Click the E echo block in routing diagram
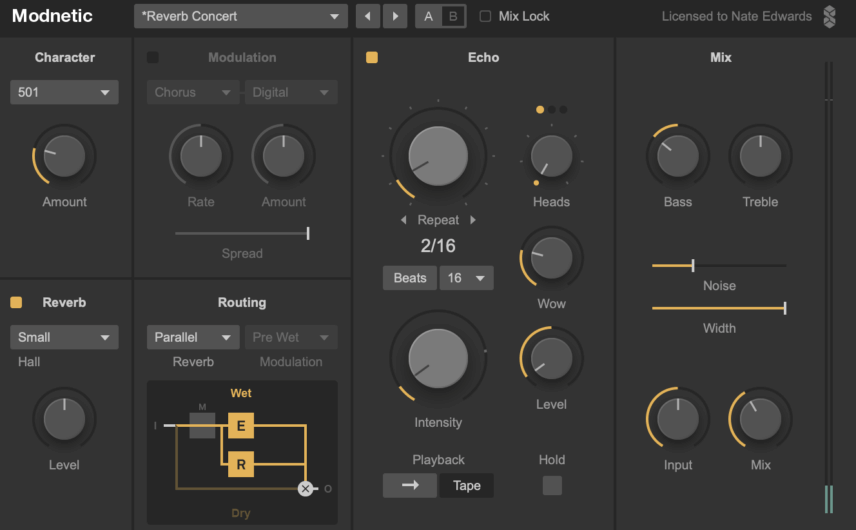This screenshot has height=530, width=856. (x=241, y=426)
